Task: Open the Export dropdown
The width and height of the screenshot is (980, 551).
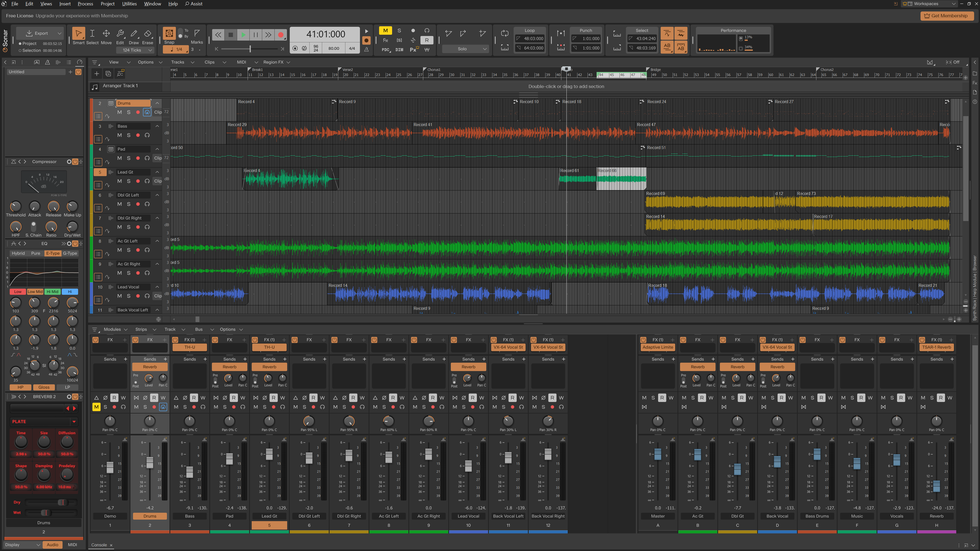Action: [59, 33]
